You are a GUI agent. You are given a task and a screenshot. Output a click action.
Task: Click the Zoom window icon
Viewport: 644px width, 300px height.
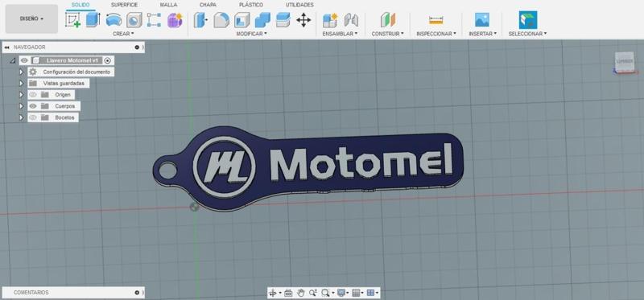click(313, 293)
